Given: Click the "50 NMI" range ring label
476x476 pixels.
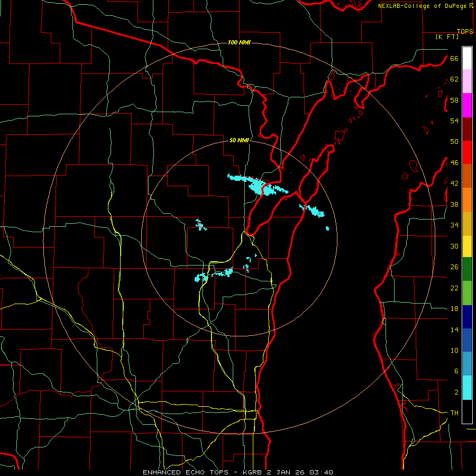Looking at the screenshot, I should [x=239, y=140].
